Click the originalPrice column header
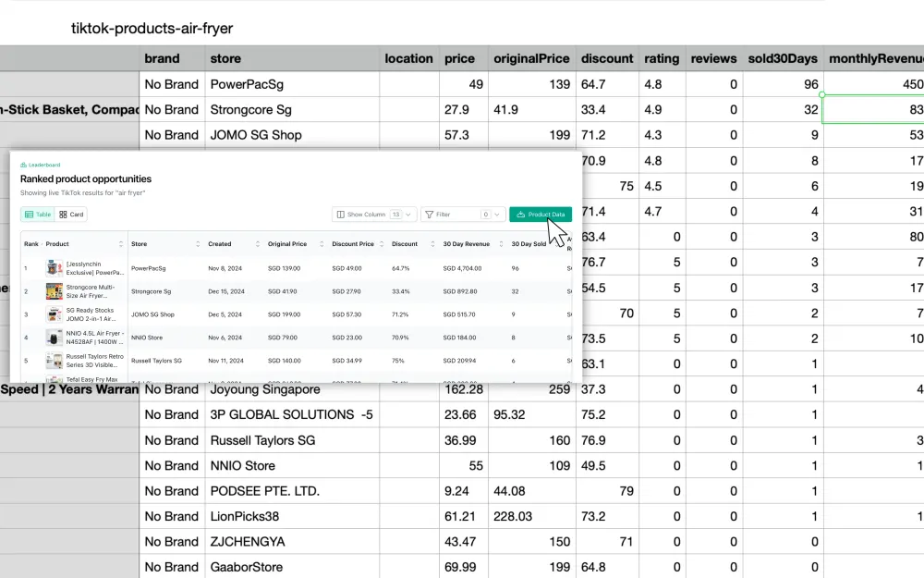This screenshot has width=924, height=578. coord(532,58)
